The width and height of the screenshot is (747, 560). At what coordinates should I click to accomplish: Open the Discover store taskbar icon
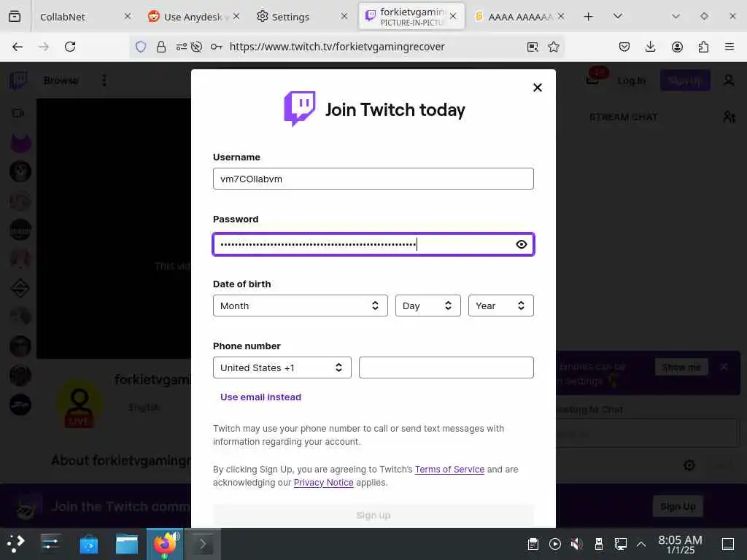coord(88,543)
